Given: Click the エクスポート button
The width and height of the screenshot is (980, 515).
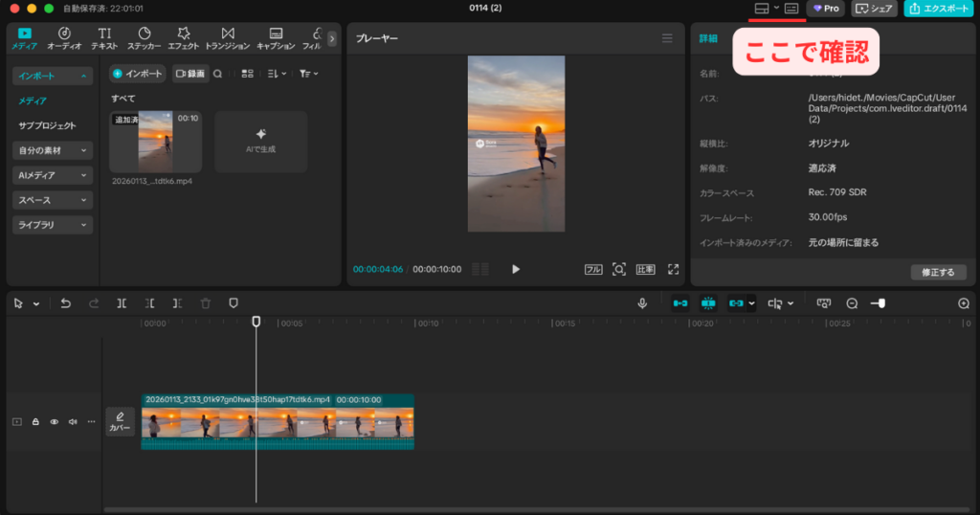Looking at the screenshot, I should tap(938, 9).
